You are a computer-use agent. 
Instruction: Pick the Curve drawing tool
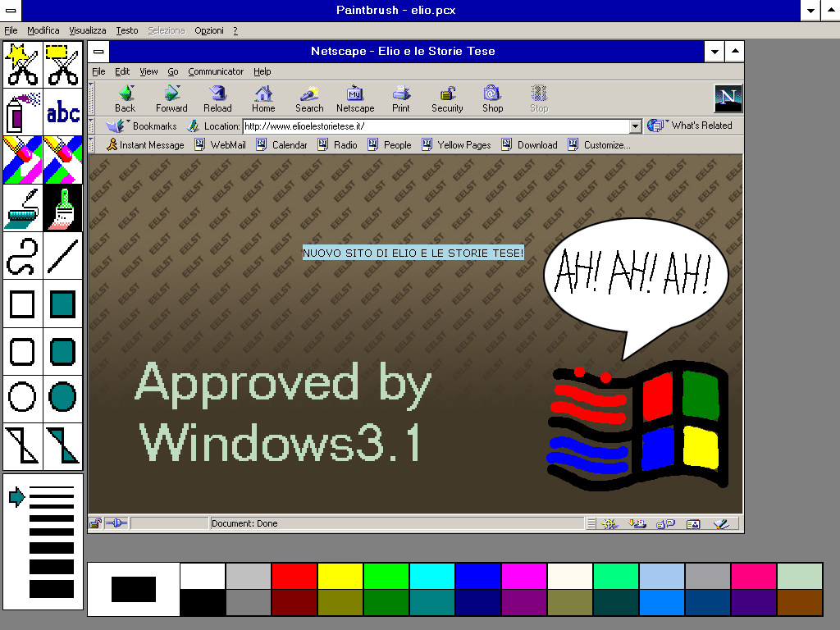pyautogui.click(x=23, y=256)
